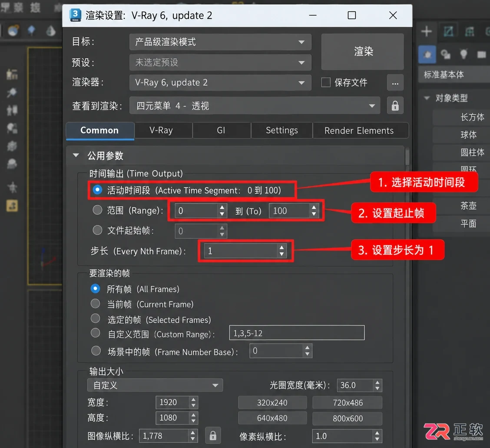Select the Lights category icon
Screen dimensions: 490x448
[x=464, y=54]
